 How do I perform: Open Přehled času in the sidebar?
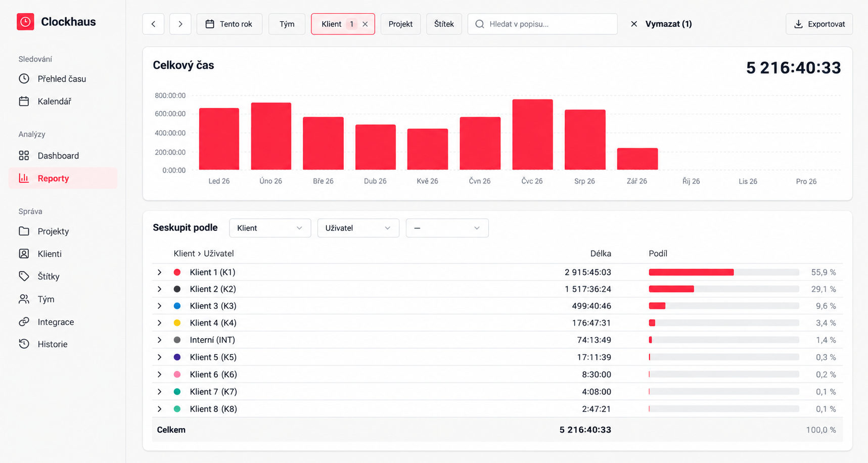[63, 79]
